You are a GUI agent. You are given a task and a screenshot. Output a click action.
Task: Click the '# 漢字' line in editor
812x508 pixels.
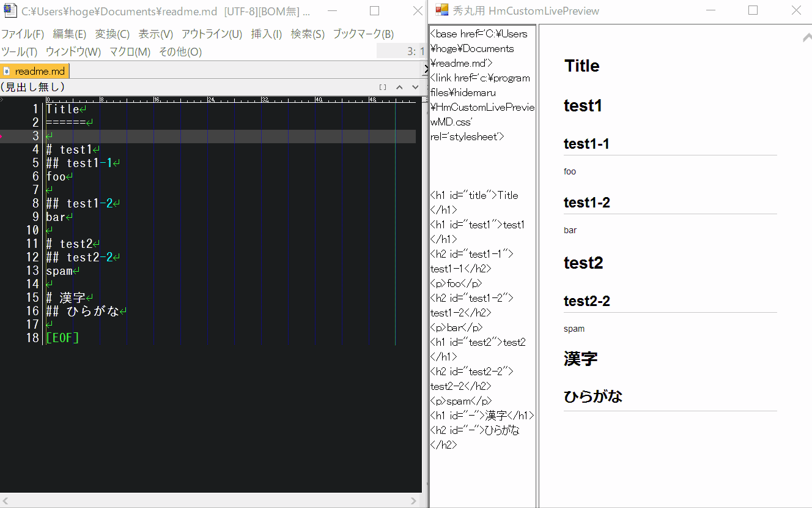[x=66, y=298]
